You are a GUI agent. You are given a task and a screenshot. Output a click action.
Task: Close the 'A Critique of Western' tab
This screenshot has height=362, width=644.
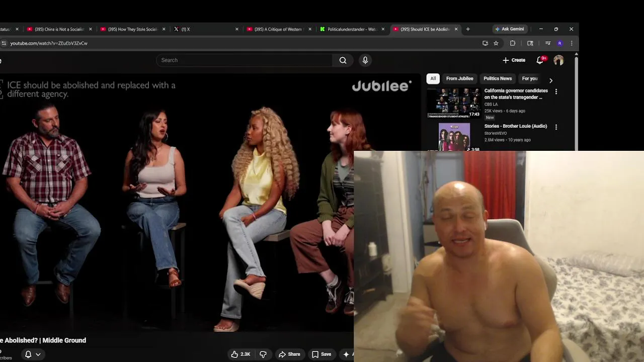[310, 29]
